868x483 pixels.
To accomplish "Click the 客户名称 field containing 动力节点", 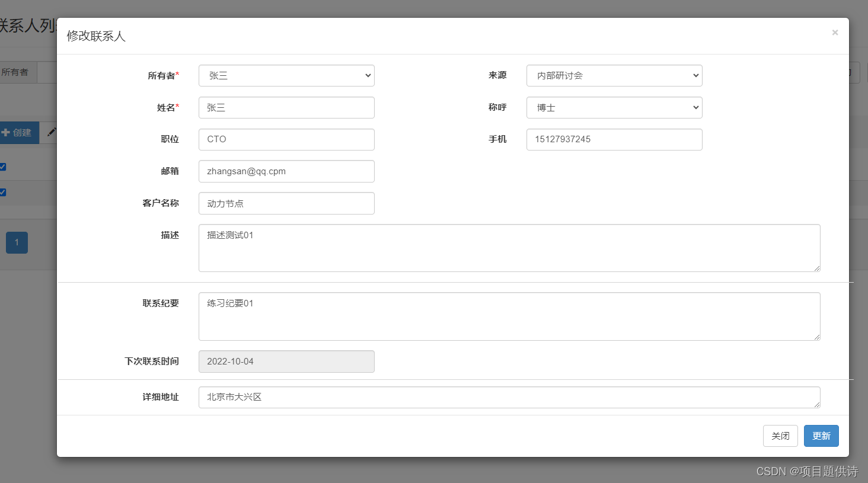I will pyautogui.click(x=286, y=203).
